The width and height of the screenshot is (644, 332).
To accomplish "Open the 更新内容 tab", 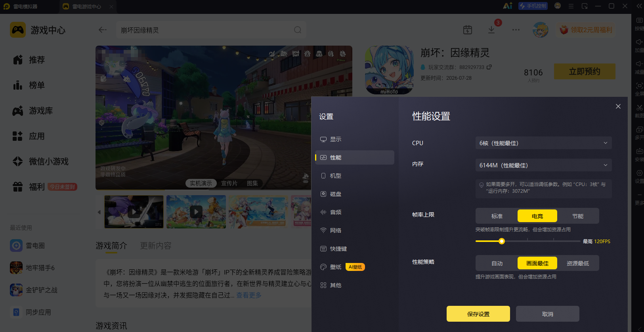I will click(x=156, y=246).
